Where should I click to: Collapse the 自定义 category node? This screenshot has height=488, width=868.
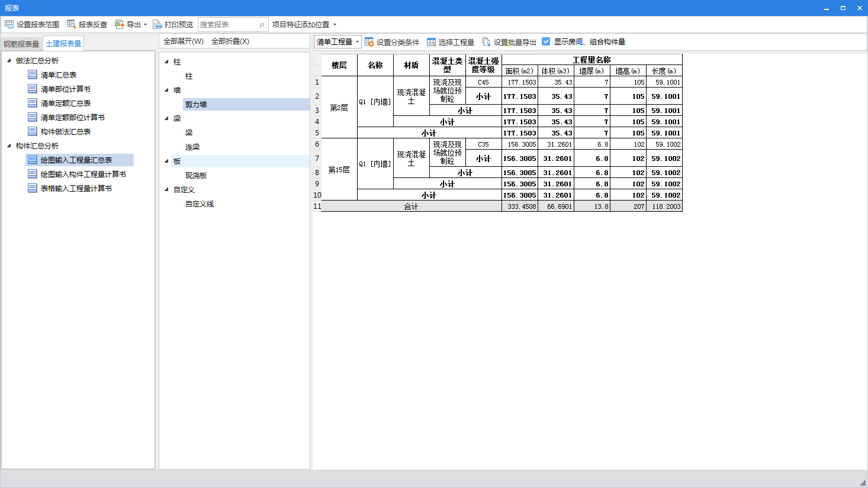[166, 189]
